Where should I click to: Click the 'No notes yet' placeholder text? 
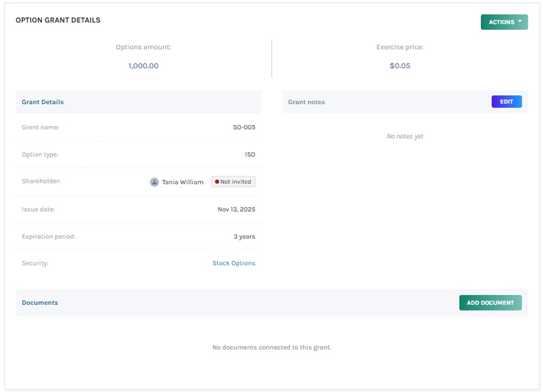coord(405,136)
